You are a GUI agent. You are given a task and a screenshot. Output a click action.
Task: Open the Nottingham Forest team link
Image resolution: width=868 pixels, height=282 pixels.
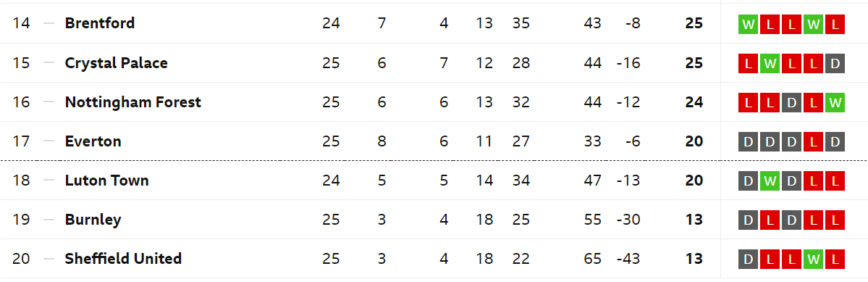pos(133,102)
